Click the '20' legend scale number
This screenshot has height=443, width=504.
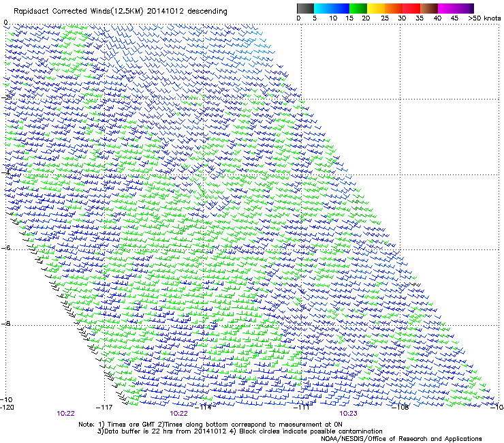[366, 18]
